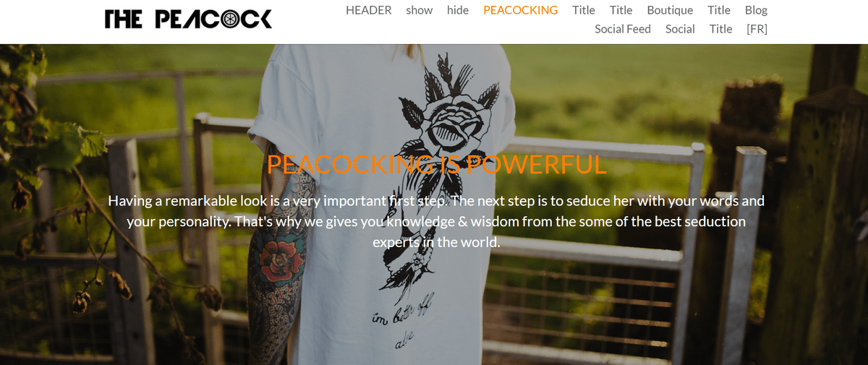The image size is (868, 365).
Task: Switch language with the [FR] link
Action: pyautogui.click(x=757, y=29)
